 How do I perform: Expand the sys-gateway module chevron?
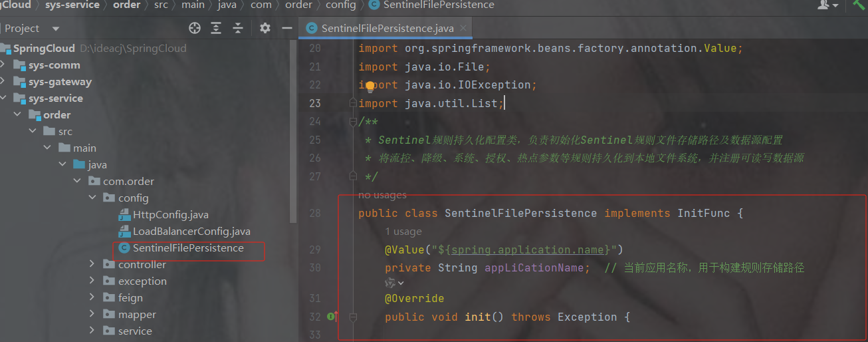[4, 82]
